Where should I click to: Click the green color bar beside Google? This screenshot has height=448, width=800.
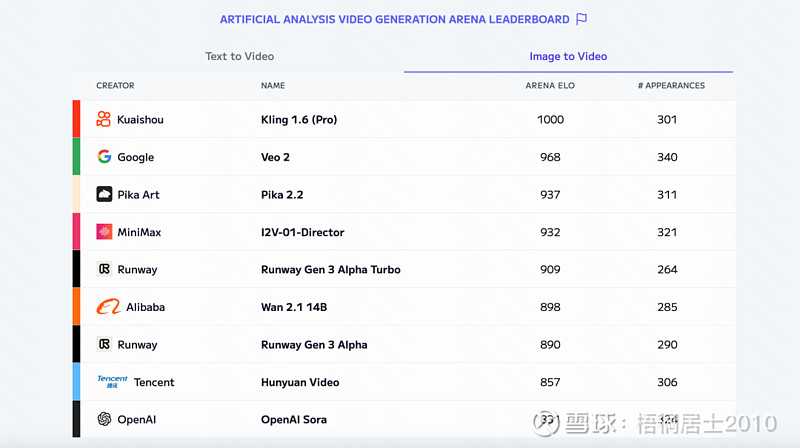click(76, 157)
